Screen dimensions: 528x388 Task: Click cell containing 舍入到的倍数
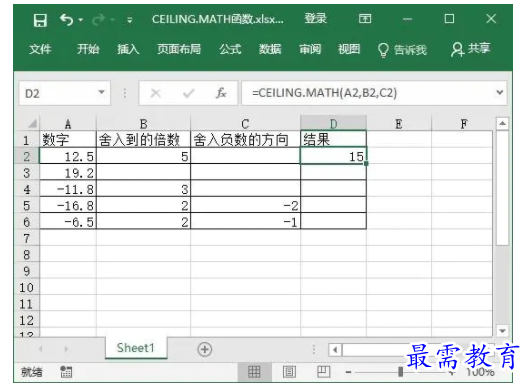(143, 139)
